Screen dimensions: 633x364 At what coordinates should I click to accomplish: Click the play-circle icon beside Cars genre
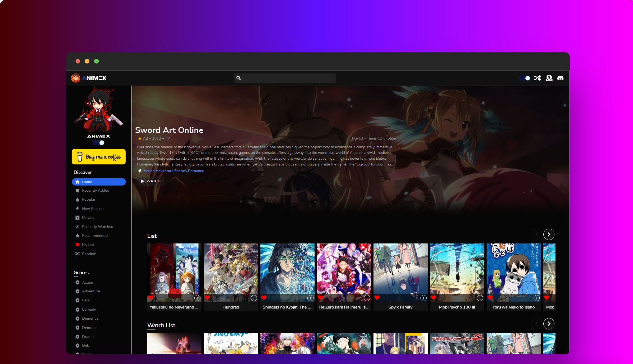pyautogui.click(x=78, y=300)
